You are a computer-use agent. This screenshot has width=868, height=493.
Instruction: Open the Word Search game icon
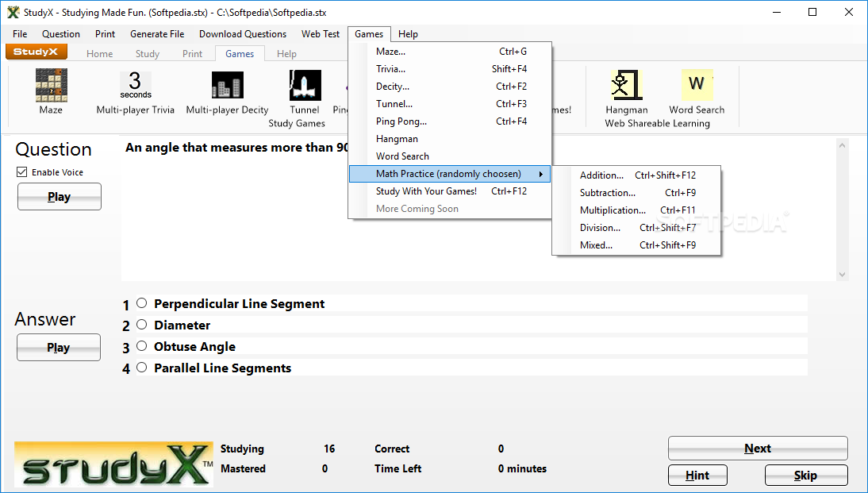(697, 85)
